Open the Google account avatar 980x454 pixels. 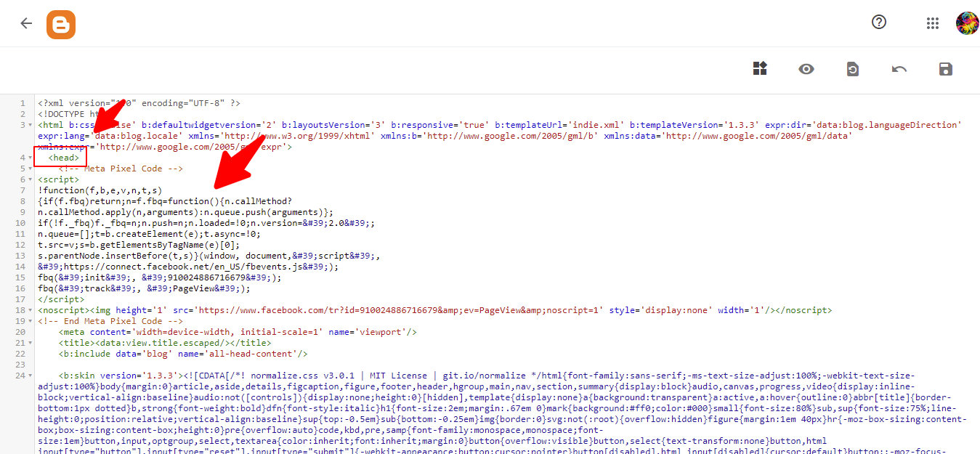click(x=968, y=23)
